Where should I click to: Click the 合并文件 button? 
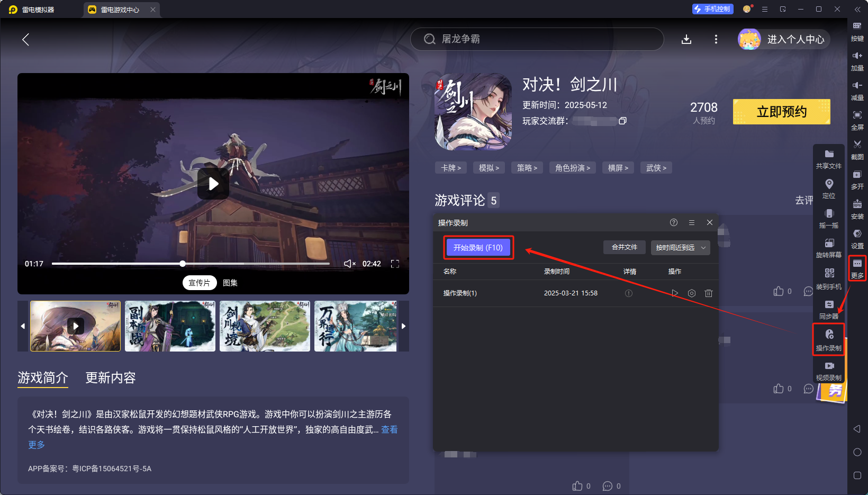[625, 247]
